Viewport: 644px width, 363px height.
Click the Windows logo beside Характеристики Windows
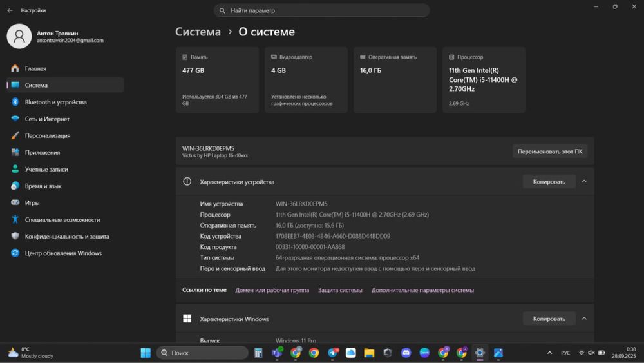point(187,319)
